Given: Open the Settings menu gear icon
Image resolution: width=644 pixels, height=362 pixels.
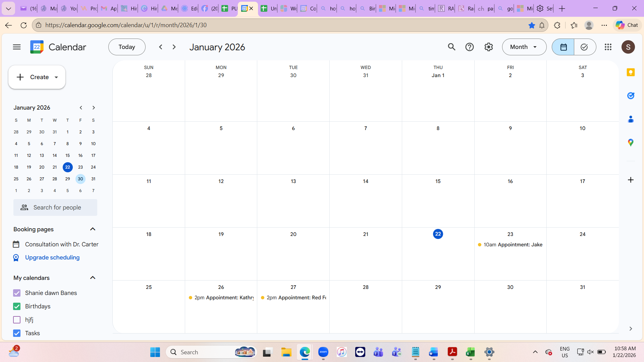Looking at the screenshot, I should point(489,47).
